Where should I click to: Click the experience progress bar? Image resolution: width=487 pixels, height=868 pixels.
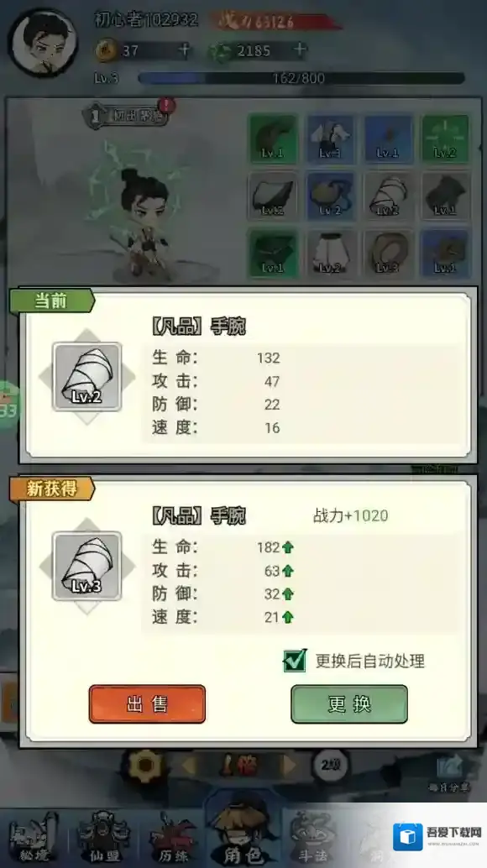301,78
